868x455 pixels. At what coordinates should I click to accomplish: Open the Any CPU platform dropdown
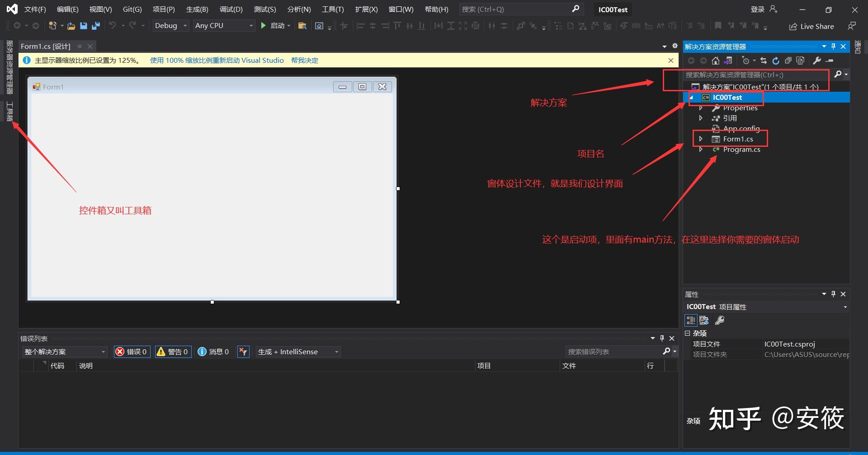[224, 26]
